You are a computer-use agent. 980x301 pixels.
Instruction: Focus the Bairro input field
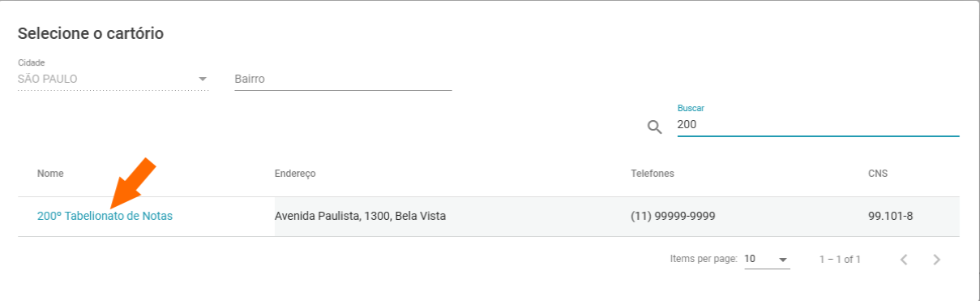click(x=343, y=79)
